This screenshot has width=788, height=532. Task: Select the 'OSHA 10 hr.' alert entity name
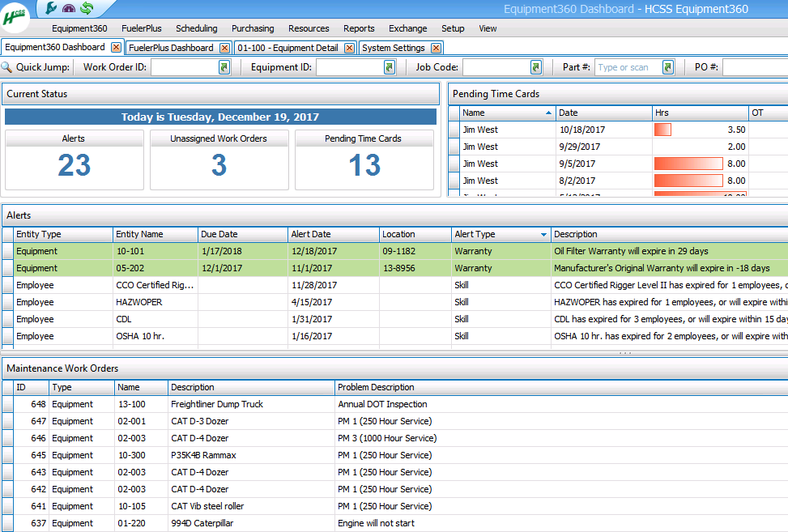pyautogui.click(x=140, y=337)
